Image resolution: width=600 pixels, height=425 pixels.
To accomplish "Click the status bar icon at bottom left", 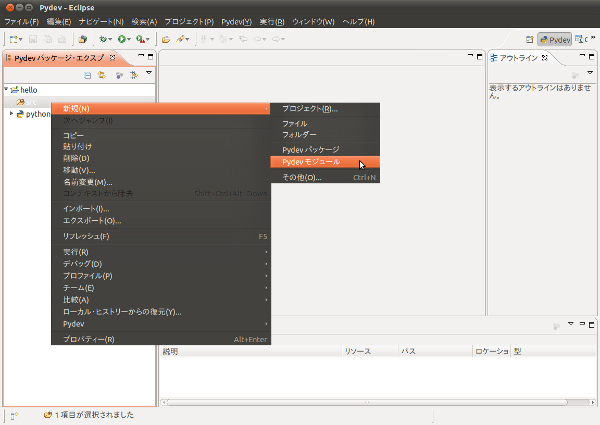I will tap(14, 416).
